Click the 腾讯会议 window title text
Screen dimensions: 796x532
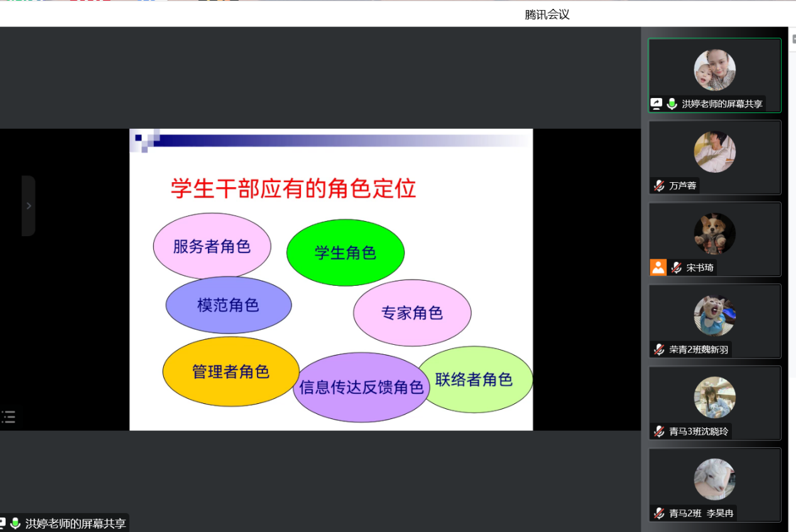coord(547,14)
